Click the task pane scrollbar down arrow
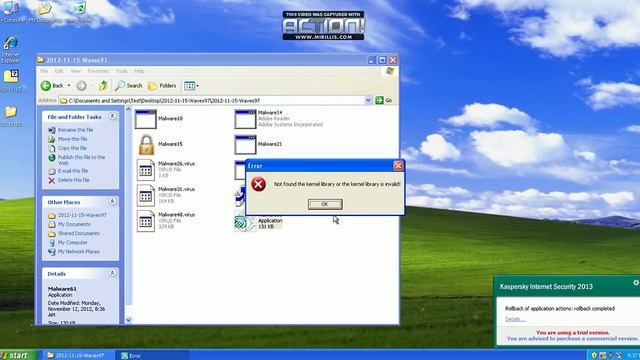Screen dimensions: 640x360 [128, 320]
